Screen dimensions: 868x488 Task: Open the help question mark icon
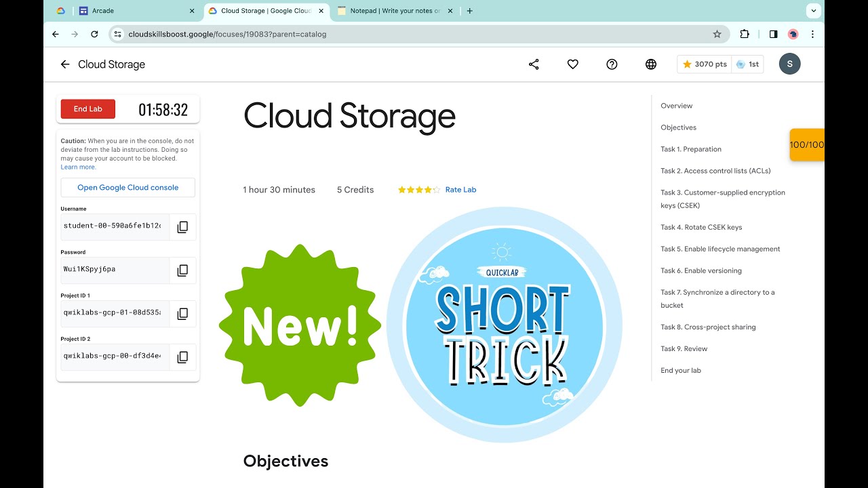tap(612, 64)
